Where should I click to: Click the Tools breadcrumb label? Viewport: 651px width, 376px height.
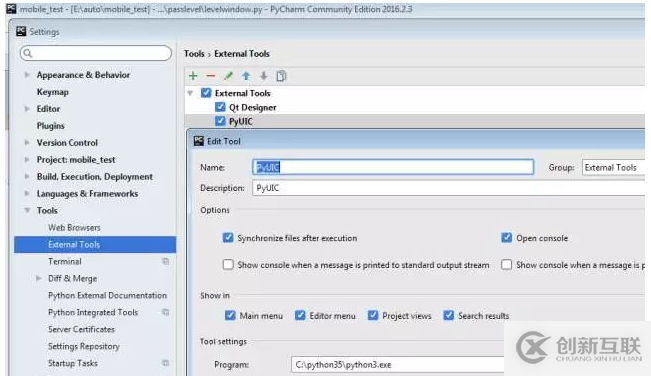click(x=194, y=54)
